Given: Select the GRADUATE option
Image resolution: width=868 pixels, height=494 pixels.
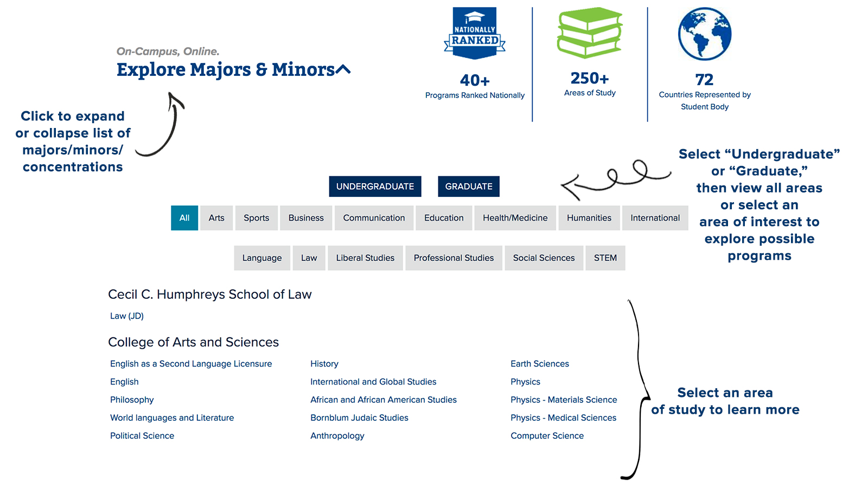Looking at the screenshot, I should pos(468,186).
